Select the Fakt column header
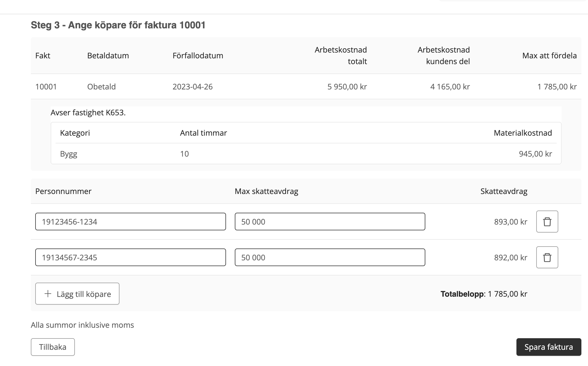 point(43,56)
